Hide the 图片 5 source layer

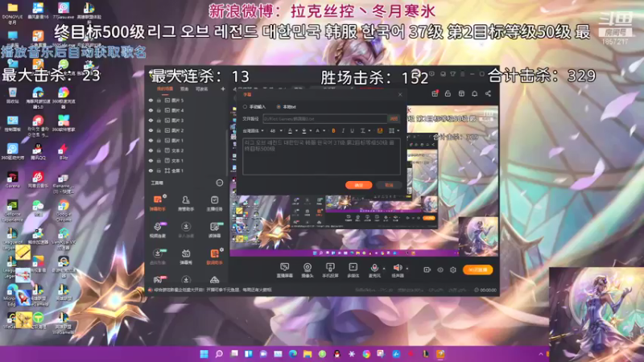coord(151,100)
